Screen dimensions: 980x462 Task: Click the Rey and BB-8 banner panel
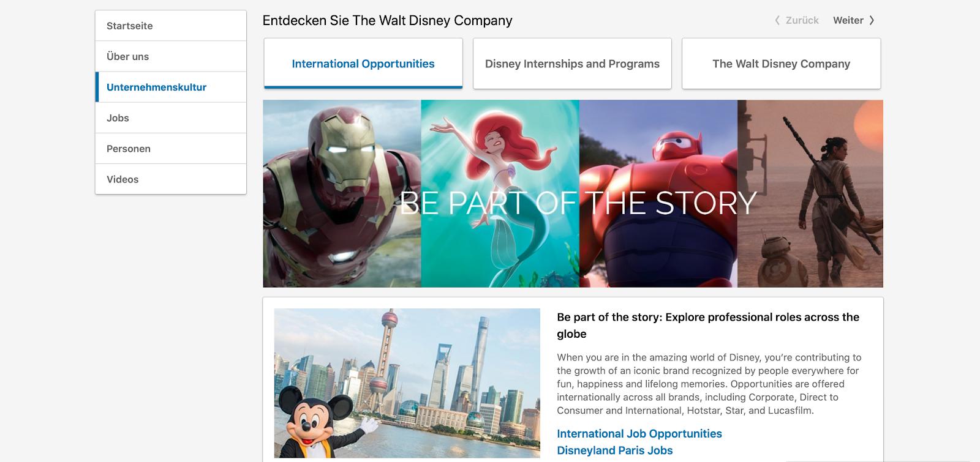[810, 193]
